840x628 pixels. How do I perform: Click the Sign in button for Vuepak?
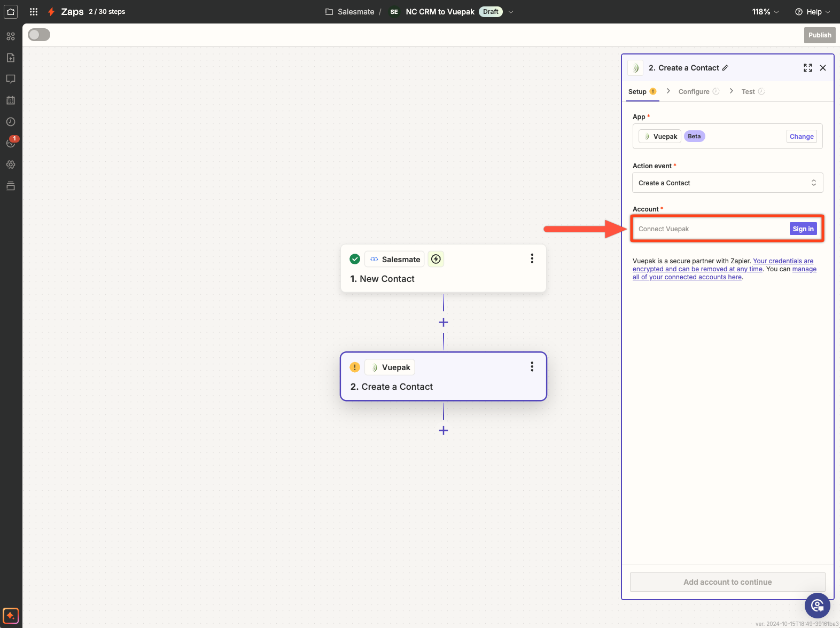click(803, 229)
